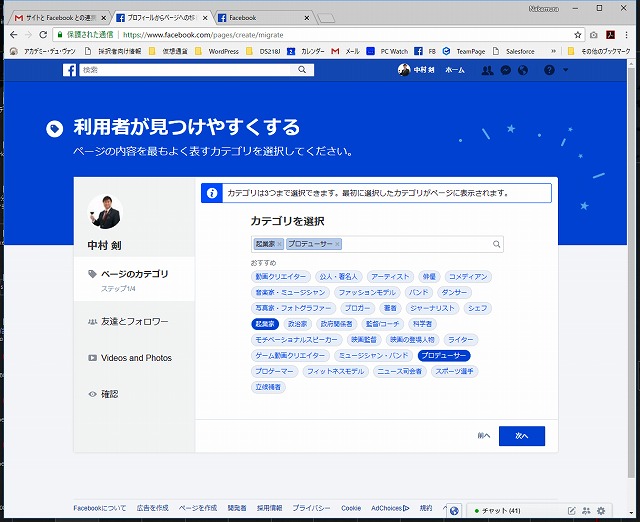Click the search magnifier in category field
This screenshot has width=640, height=522.
[496, 244]
